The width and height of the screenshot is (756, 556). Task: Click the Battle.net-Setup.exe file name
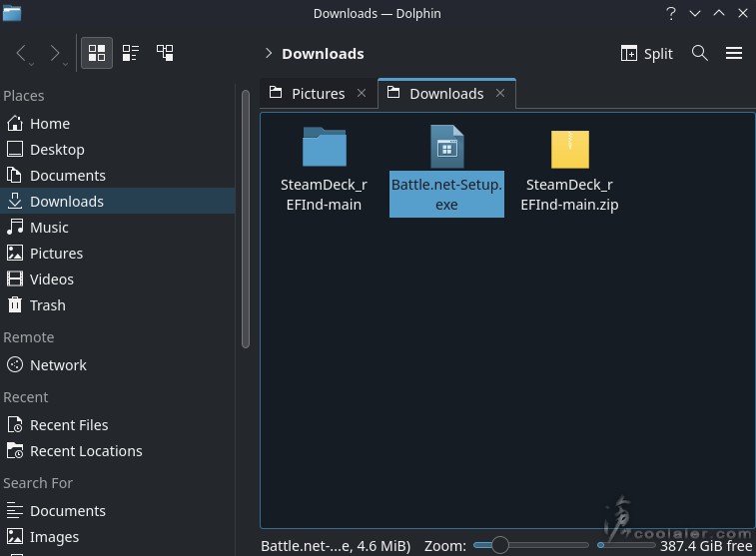pos(447,195)
